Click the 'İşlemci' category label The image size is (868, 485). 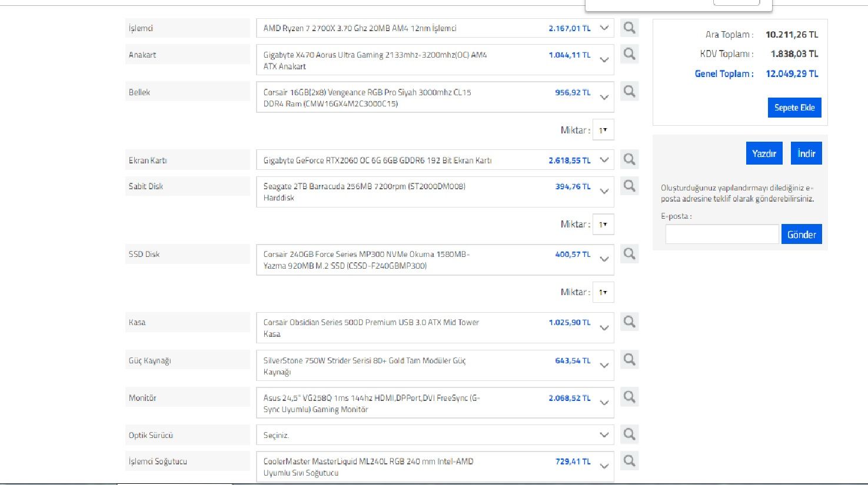tap(141, 28)
